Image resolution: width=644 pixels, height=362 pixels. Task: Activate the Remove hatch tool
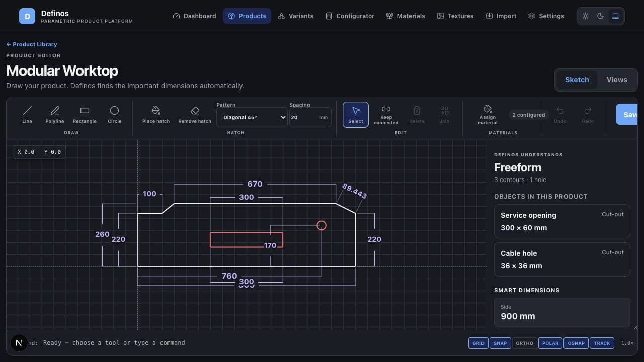point(195,115)
